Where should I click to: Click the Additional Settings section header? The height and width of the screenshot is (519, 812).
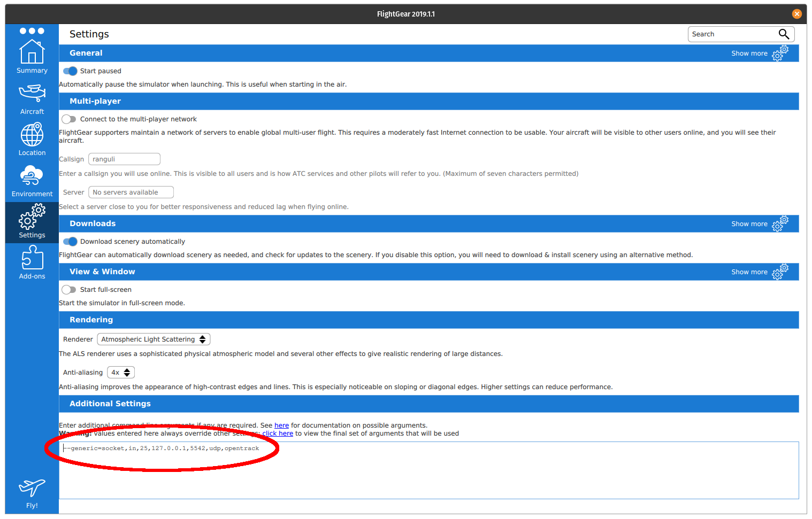point(429,404)
